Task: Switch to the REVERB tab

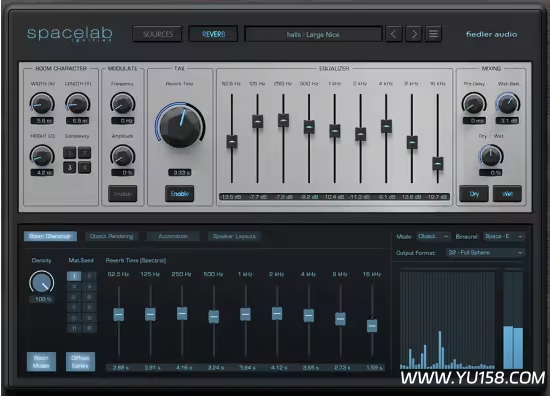Action: pyautogui.click(x=213, y=34)
